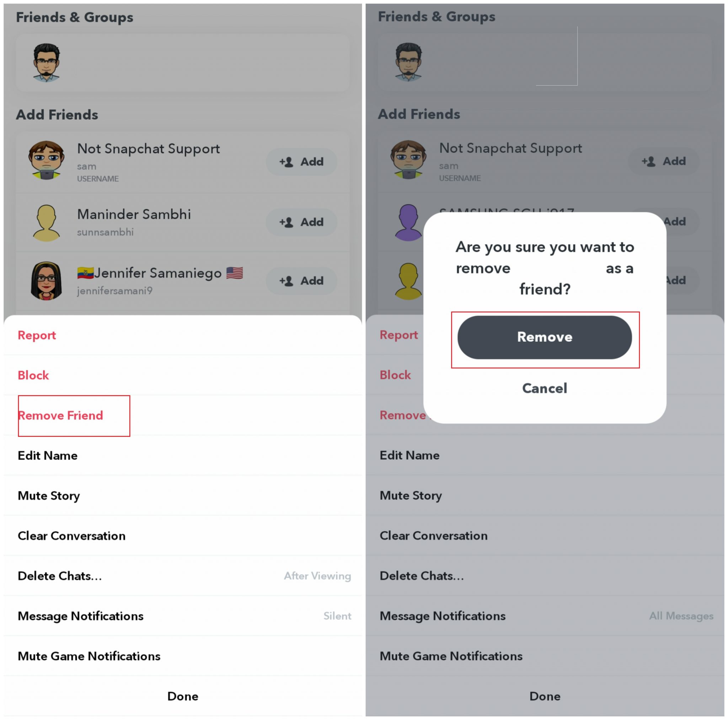Change Message Notifications set to Silent
Image resolution: width=728 pixels, height=720 pixels.
tap(183, 616)
